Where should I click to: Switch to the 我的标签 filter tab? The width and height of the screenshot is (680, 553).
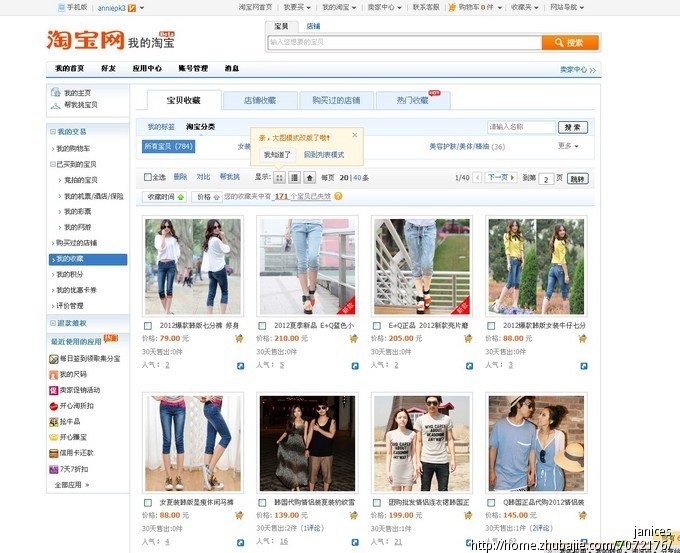pos(161,127)
